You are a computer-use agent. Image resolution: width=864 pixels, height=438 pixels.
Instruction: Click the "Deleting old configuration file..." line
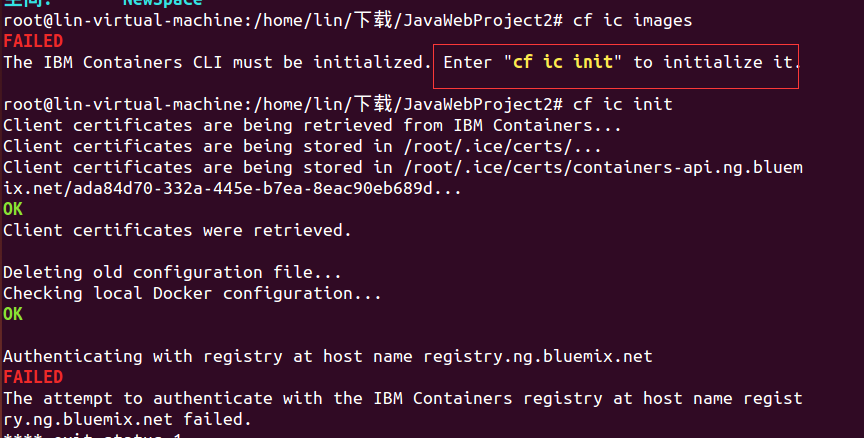click(x=172, y=272)
